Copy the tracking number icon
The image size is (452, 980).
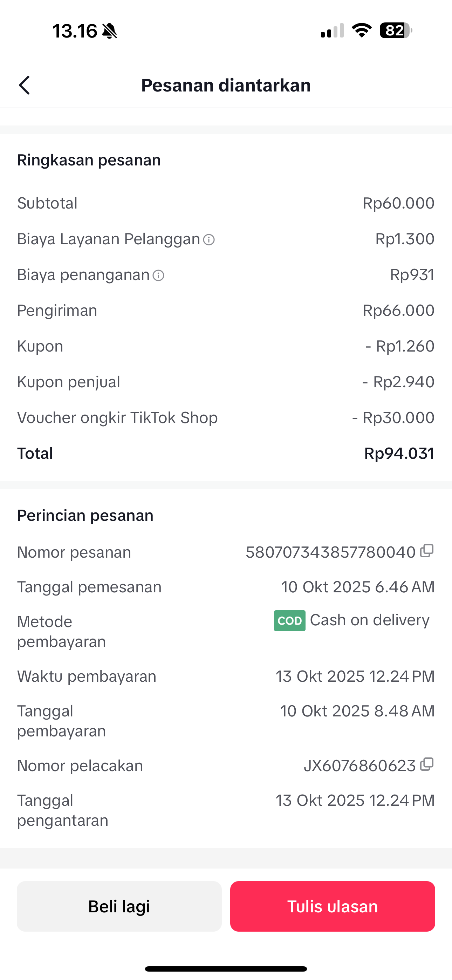(426, 764)
